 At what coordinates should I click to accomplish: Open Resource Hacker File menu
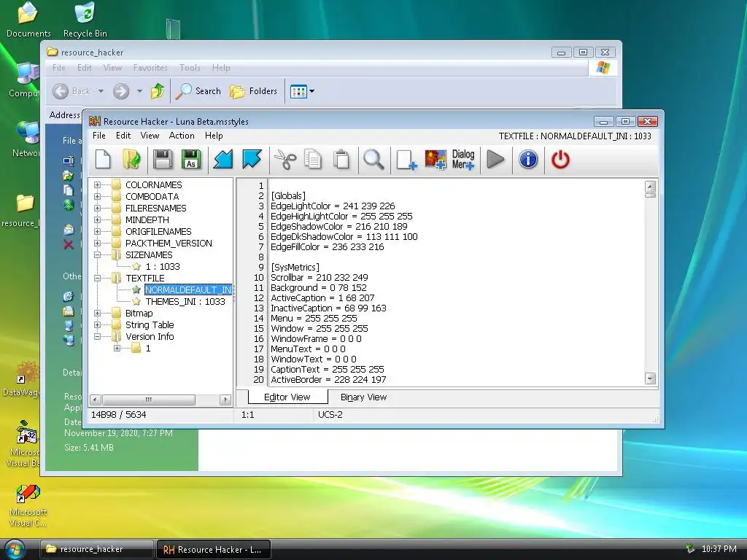(99, 136)
